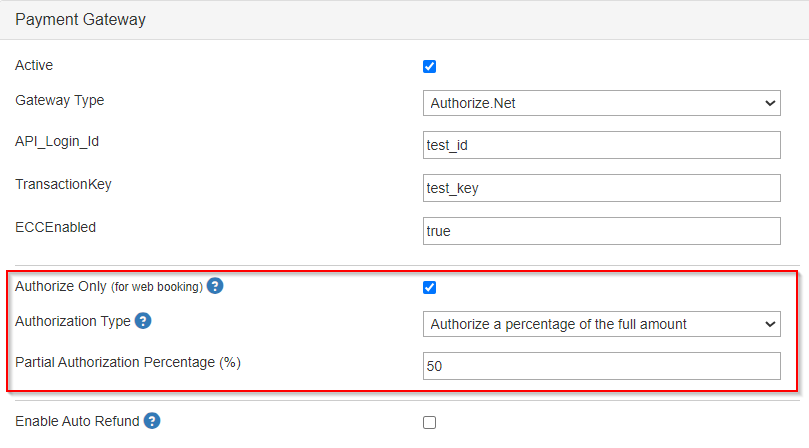
Task: Click the TransactionKey input field
Action: tap(602, 188)
